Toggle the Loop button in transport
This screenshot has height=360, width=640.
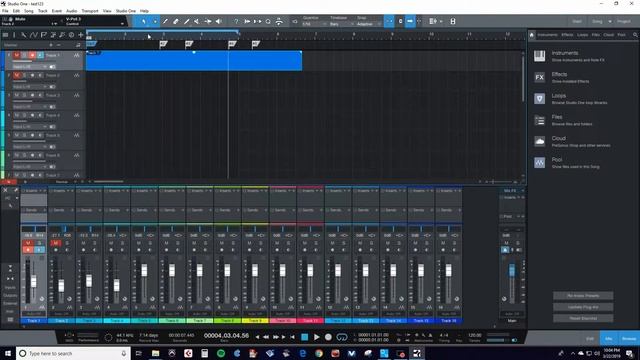tap(342, 337)
